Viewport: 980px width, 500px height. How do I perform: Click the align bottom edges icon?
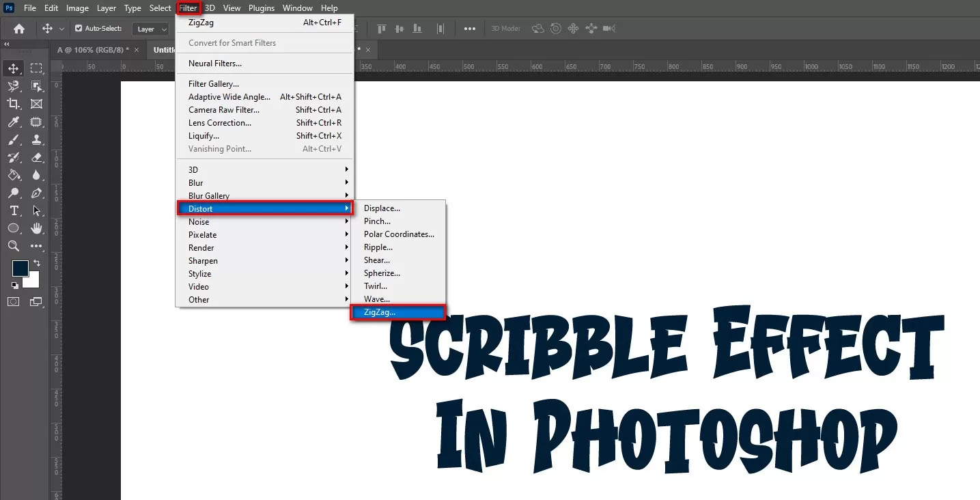tap(417, 29)
